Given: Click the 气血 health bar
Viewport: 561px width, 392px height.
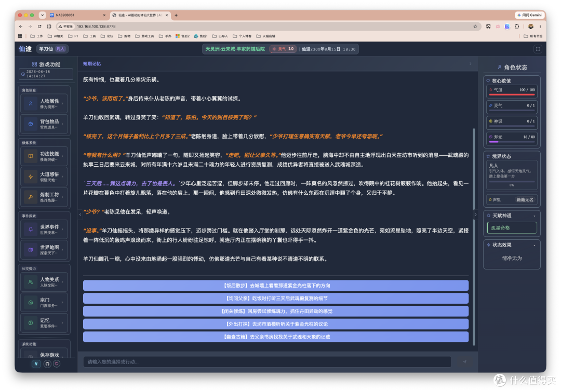Looking at the screenshot, I should coord(512,94).
